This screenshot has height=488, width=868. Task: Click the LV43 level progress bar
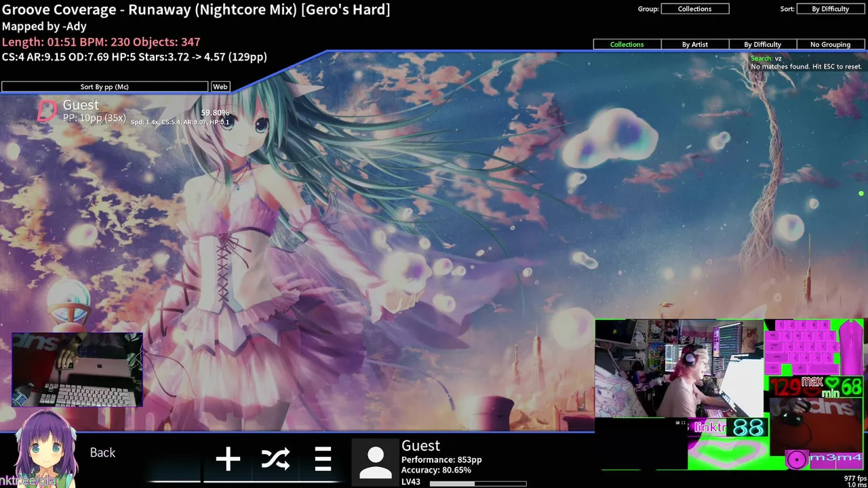pos(478,484)
